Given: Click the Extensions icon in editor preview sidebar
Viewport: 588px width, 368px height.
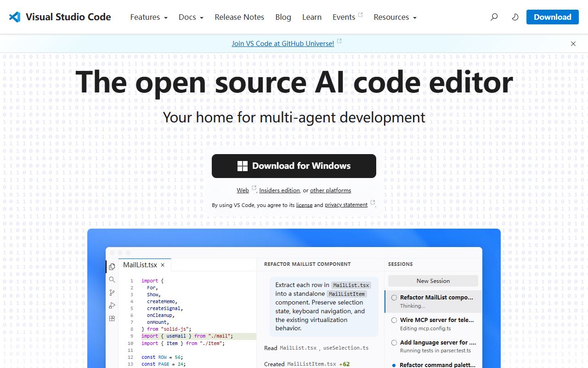Looking at the screenshot, I should coord(112,318).
